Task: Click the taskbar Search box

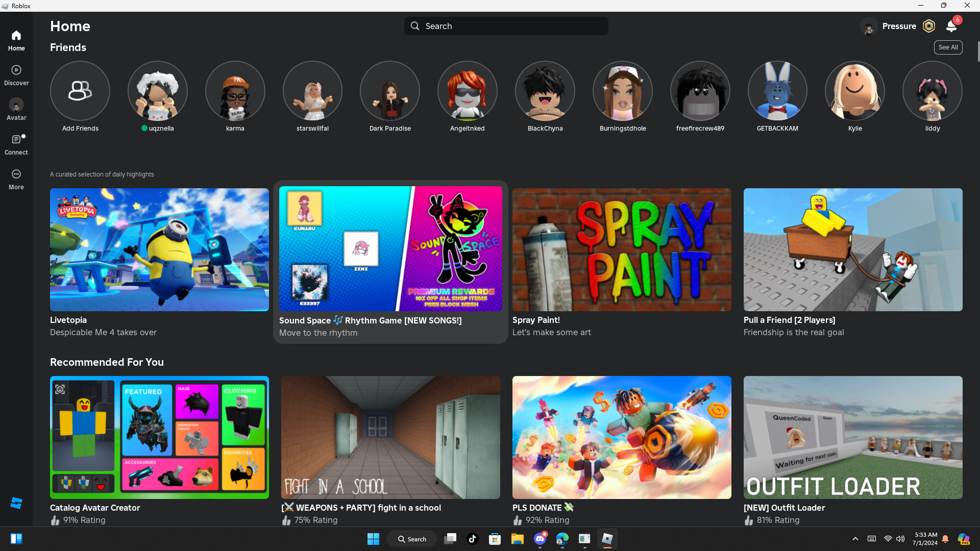Action: click(412, 539)
